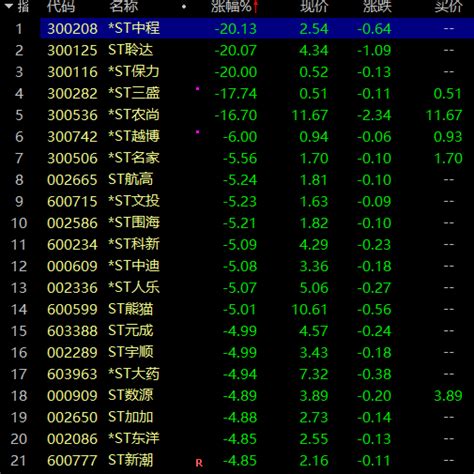
Task: Click stock code 002665
Action: click(72, 180)
